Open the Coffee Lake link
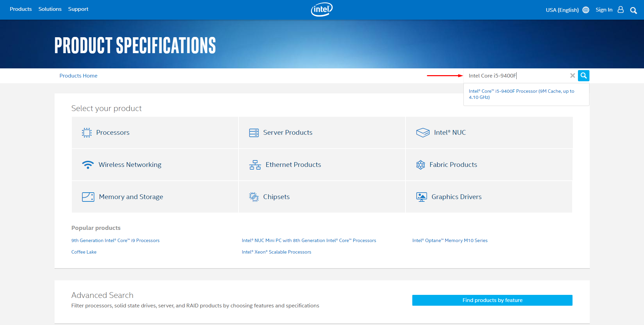Viewport: 644px width, 325px height. pos(84,252)
